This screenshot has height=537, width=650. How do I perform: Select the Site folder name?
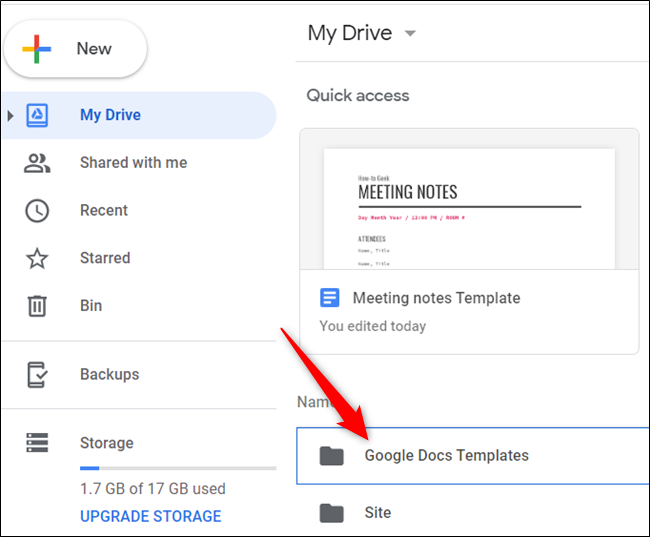[x=378, y=513]
